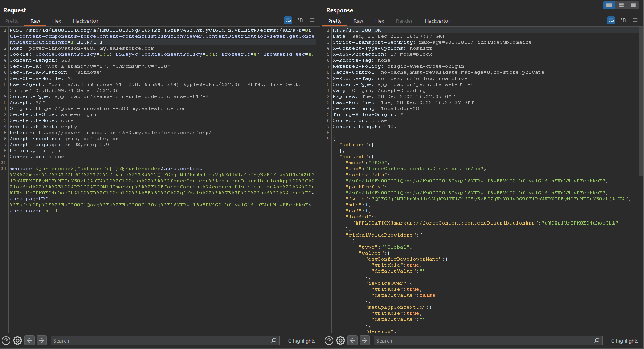
Task: Click the 'Cache-Control:' response header line
Action: click(x=439, y=72)
